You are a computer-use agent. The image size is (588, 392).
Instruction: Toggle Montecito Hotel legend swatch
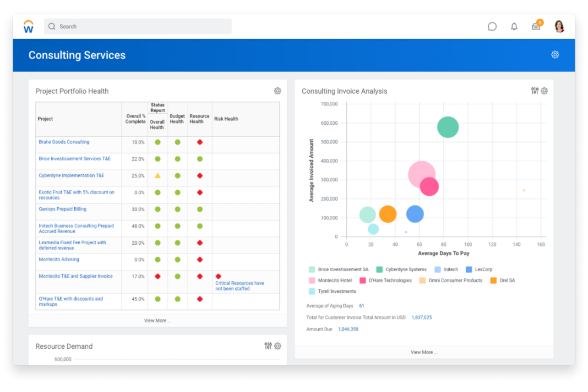click(x=312, y=280)
